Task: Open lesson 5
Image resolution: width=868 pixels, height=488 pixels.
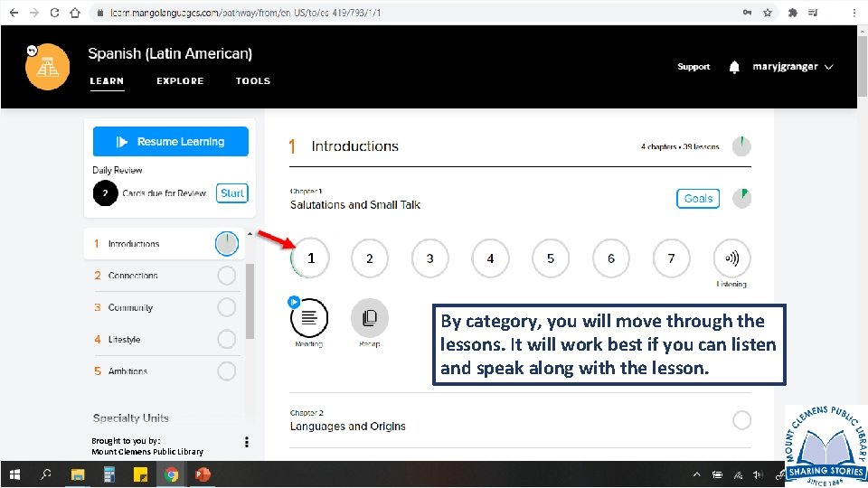Action: [x=551, y=258]
